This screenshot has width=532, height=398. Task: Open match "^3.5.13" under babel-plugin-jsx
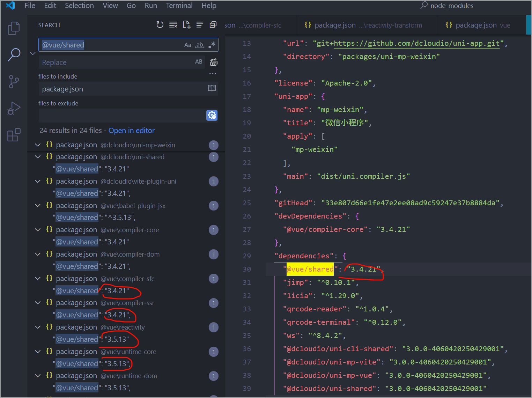[126, 218]
